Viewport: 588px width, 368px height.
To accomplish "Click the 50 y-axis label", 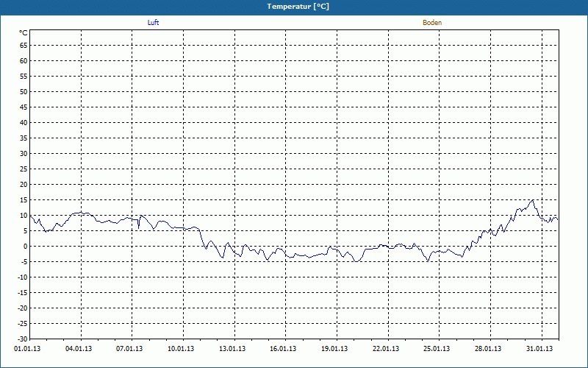I will [24, 91].
